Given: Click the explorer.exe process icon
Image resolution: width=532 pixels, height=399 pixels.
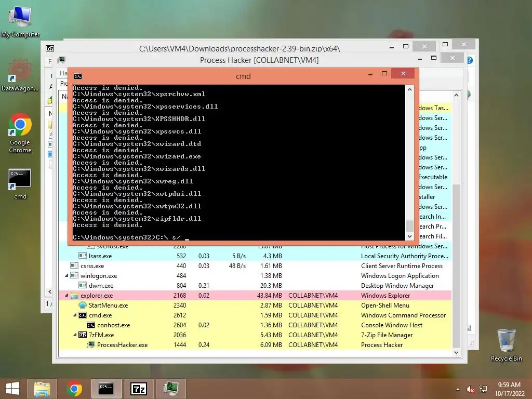Looking at the screenshot, I should [74, 296].
